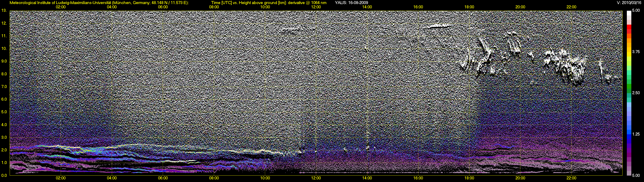Click the 10:00 label on the top time axis
644x182 pixels.
point(265,7)
